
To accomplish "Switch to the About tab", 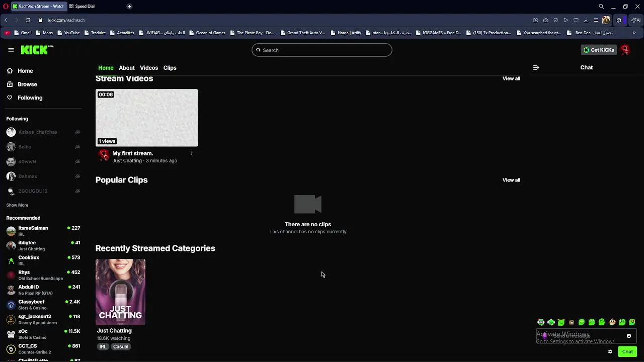I will tap(127, 68).
